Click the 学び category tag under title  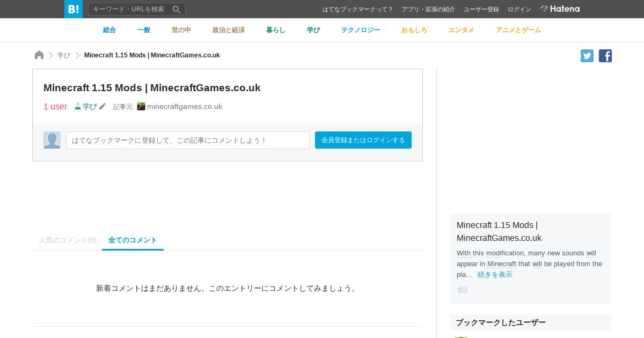tap(86, 106)
